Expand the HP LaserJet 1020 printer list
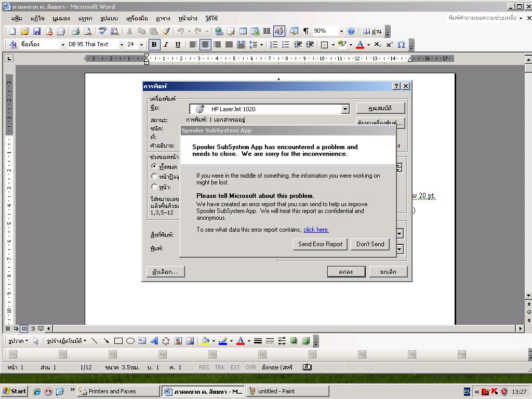Image resolution: width=532 pixels, height=399 pixels. 345,109
